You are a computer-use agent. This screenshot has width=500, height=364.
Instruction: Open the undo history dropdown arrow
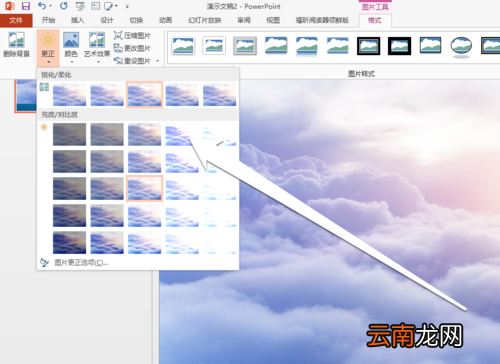point(50,6)
